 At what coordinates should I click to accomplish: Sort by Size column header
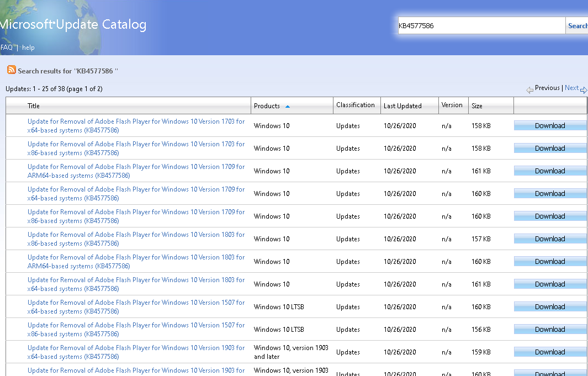click(x=477, y=105)
